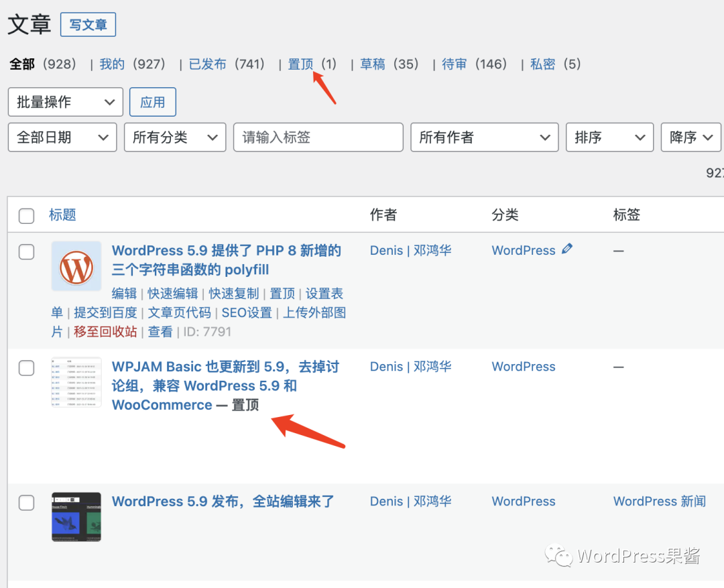This screenshot has height=588, width=724.
Task: Check the box for PHP 8 polyfill post
Action: [x=26, y=251]
